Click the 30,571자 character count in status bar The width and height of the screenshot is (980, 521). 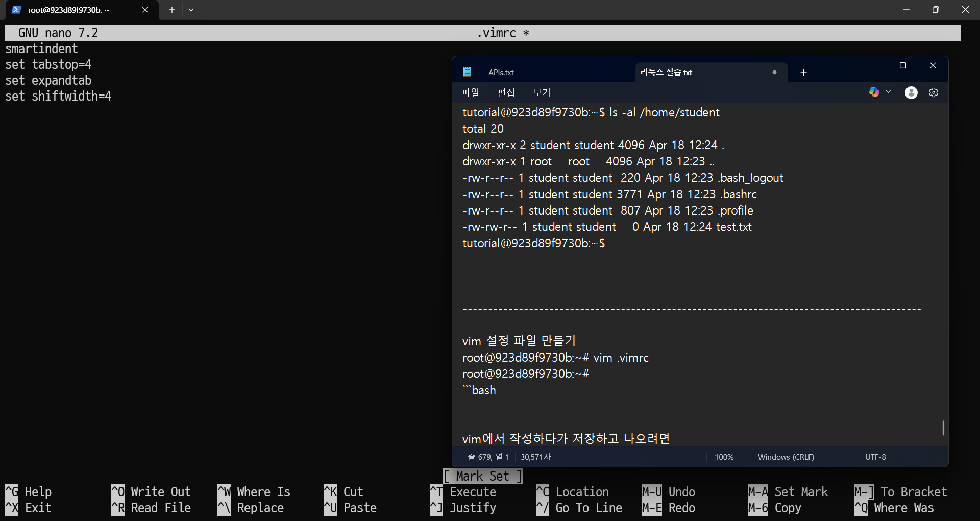(535, 457)
